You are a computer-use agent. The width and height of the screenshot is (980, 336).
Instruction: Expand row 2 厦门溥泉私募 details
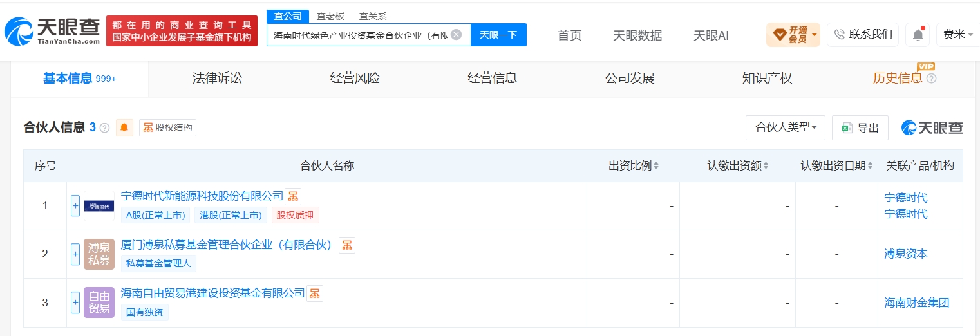(75, 254)
